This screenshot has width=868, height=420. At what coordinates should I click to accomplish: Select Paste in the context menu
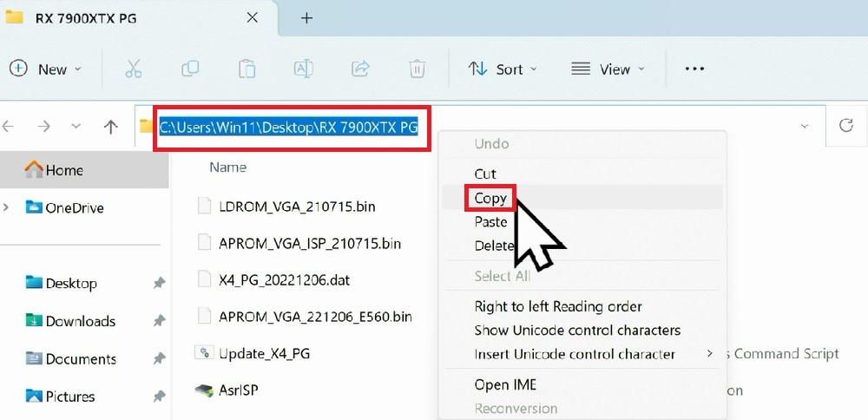tap(490, 222)
